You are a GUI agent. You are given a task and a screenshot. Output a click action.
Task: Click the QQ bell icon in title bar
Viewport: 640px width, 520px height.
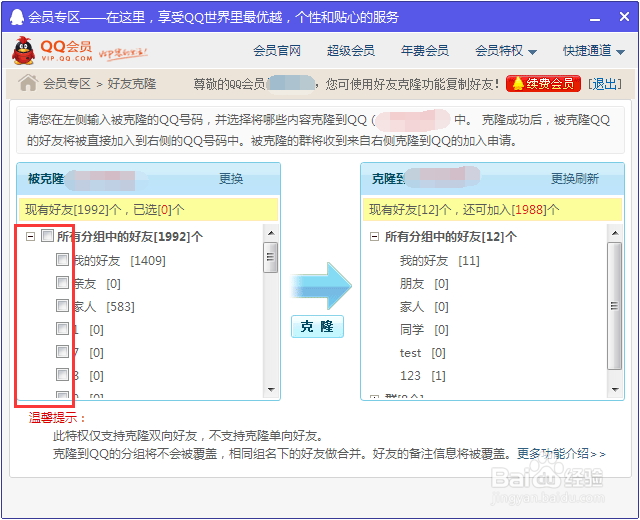click(x=16, y=17)
